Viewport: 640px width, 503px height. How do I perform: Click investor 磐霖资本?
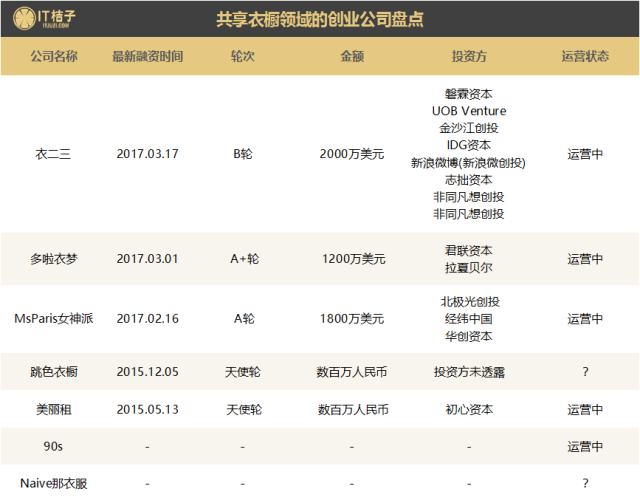(x=469, y=94)
